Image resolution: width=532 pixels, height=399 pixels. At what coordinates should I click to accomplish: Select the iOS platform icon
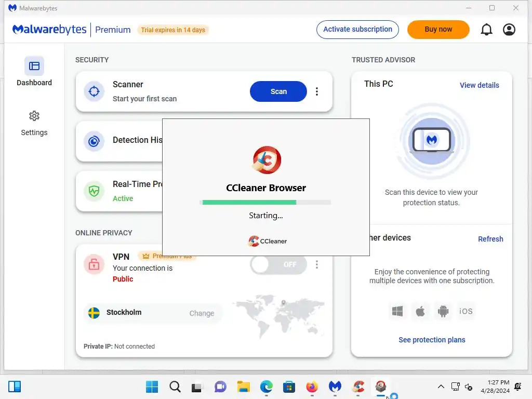(466, 311)
